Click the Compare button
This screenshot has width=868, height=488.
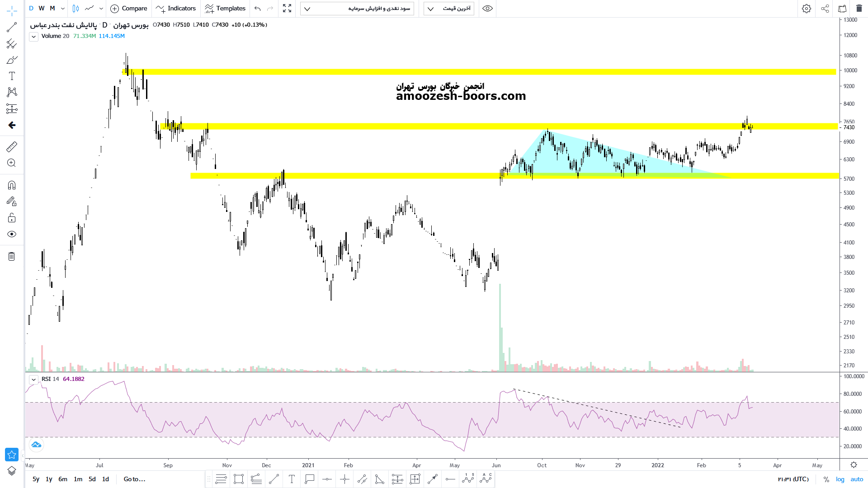point(129,9)
